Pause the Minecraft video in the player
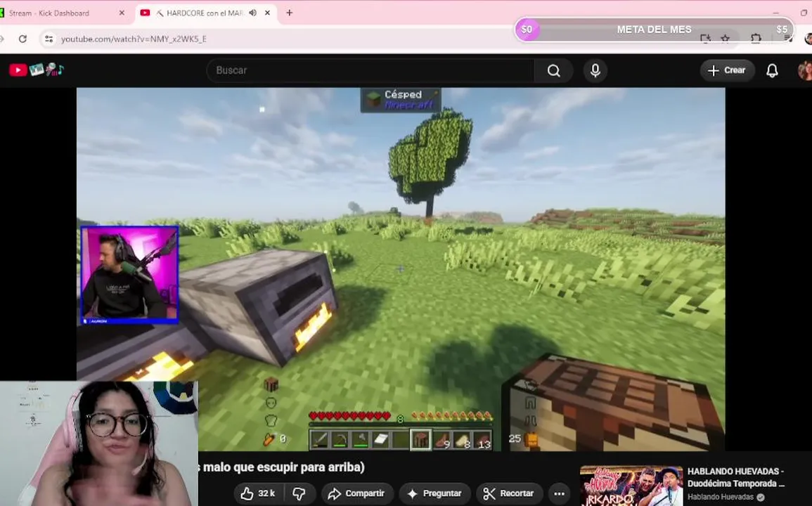Image resolution: width=812 pixels, height=506 pixels. pyautogui.click(x=400, y=268)
